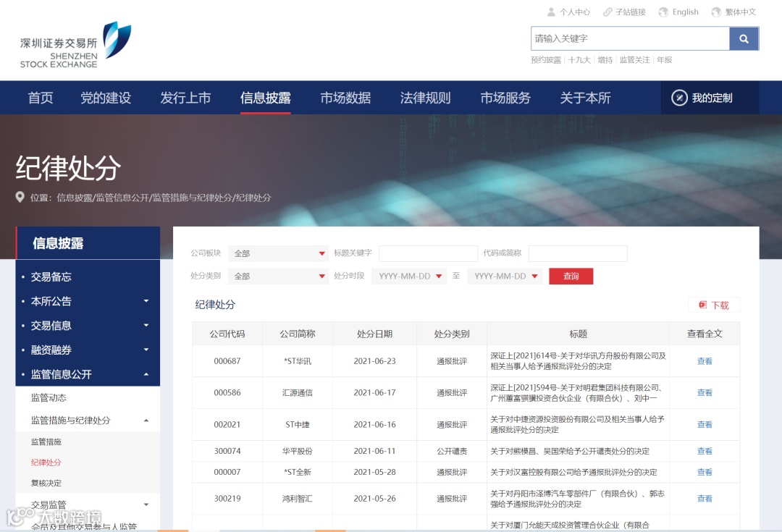This screenshot has width=782, height=532.
Task: Open the 法律规则 nav menu
Action: click(x=426, y=98)
